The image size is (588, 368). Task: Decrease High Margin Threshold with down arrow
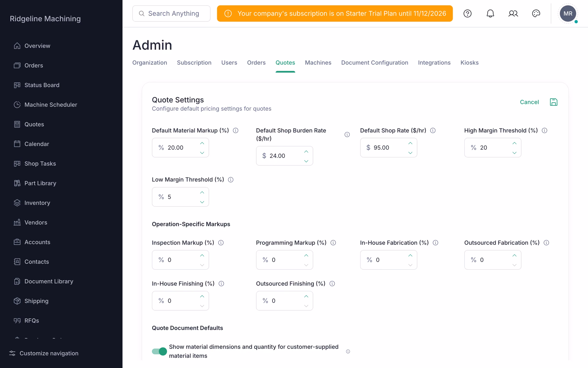514,153
